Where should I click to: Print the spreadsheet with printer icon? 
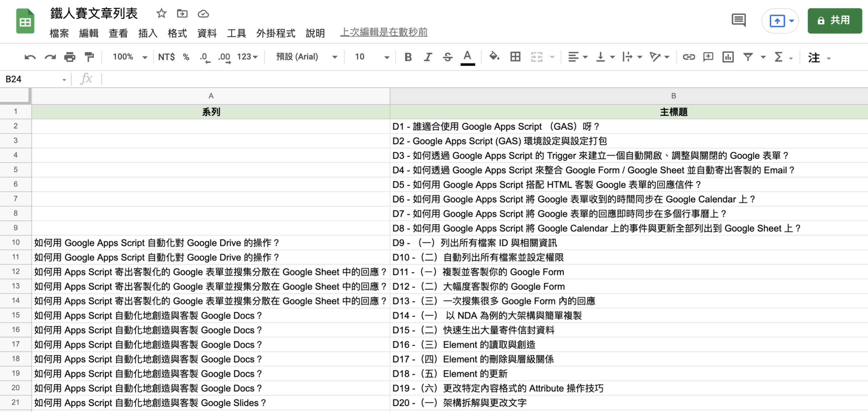point(70,57)
